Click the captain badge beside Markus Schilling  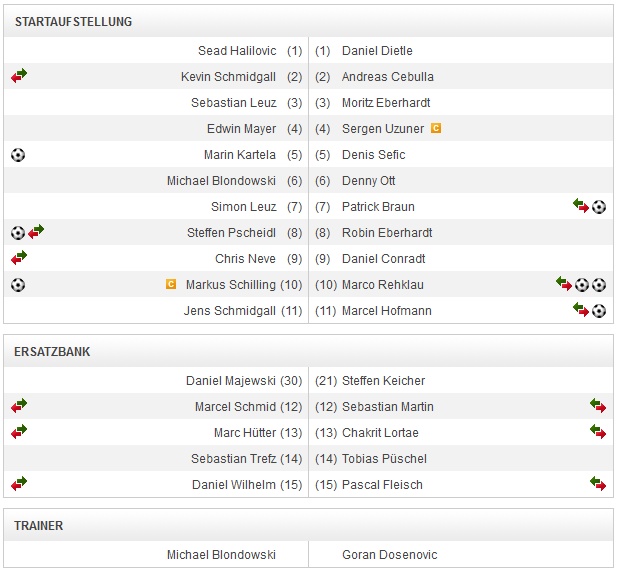click(x=171, y=284)
